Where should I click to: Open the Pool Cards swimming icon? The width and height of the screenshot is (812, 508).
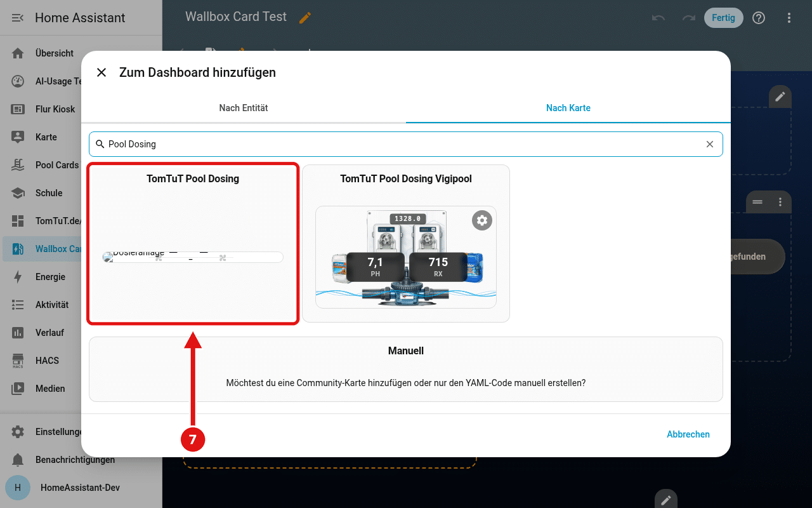click(x=18, y=165)
